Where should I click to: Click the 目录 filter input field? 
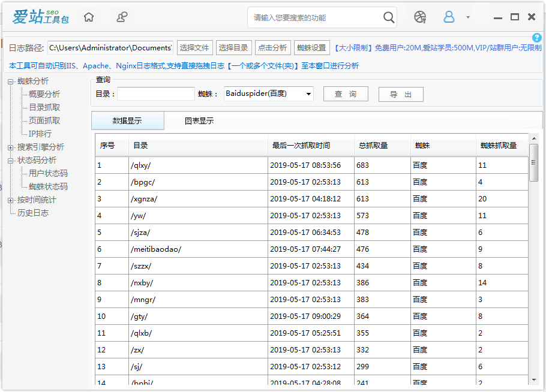click(x=155, y=94)
